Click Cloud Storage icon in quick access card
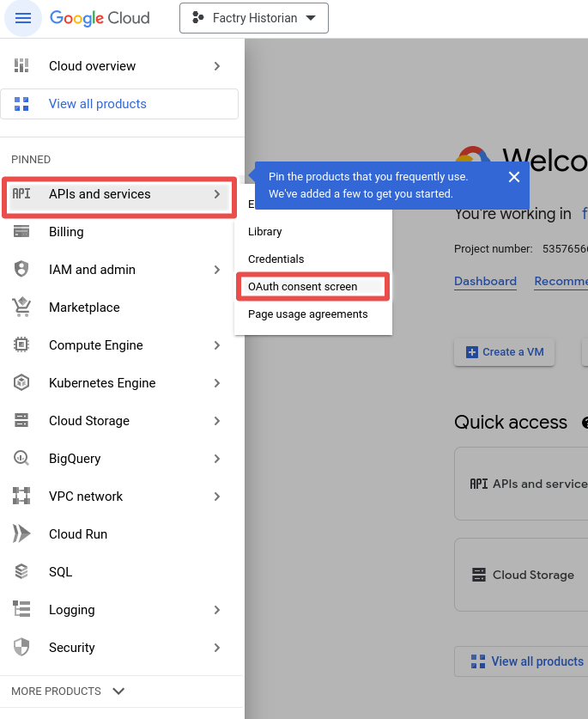Screen dimensions: 588x719 479,575
